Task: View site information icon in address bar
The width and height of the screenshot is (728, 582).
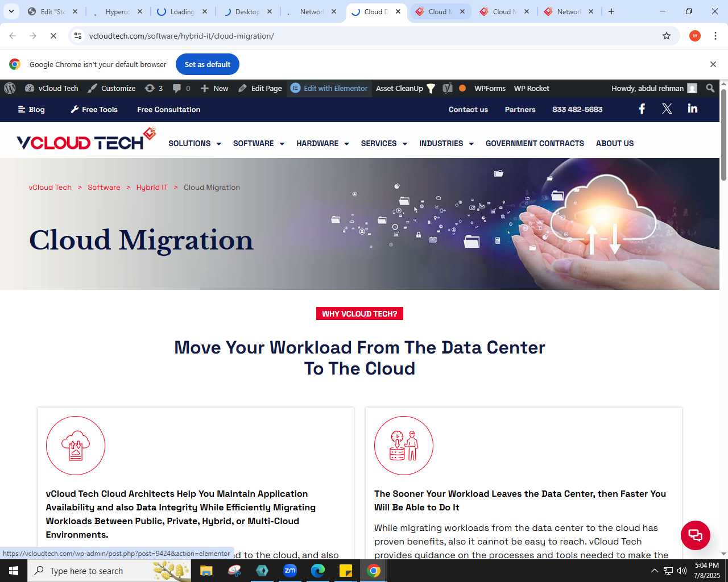Action: click(x=78, y=36)
